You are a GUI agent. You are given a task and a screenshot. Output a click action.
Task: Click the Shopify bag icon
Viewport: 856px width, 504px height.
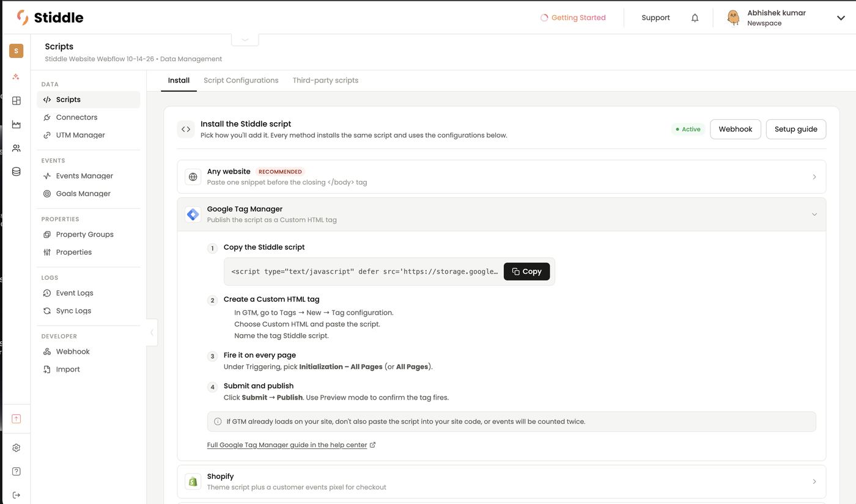coord(193,481)
